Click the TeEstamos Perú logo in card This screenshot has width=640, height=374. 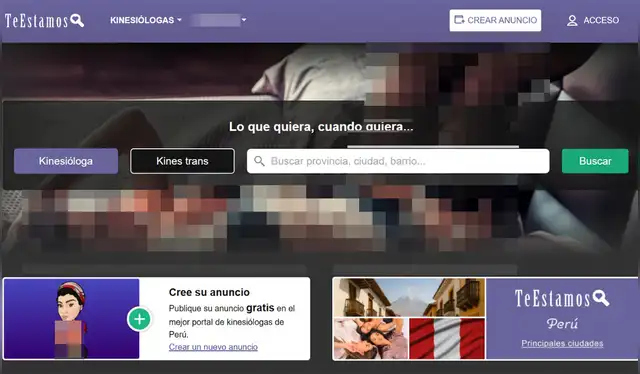(562, 298)
